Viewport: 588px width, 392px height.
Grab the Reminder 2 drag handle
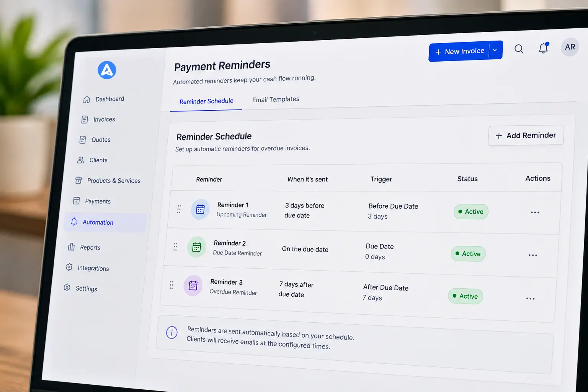(175, 247)
